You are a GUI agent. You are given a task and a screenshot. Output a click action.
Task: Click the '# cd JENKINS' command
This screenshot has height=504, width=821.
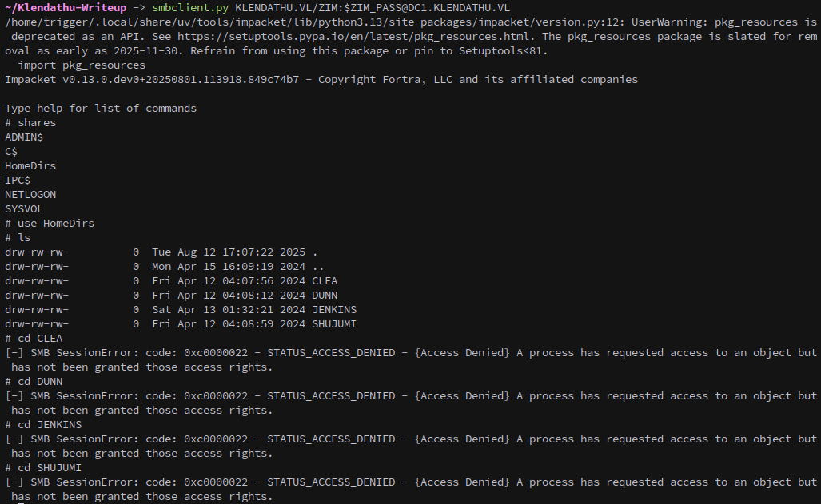coord(43,424)
